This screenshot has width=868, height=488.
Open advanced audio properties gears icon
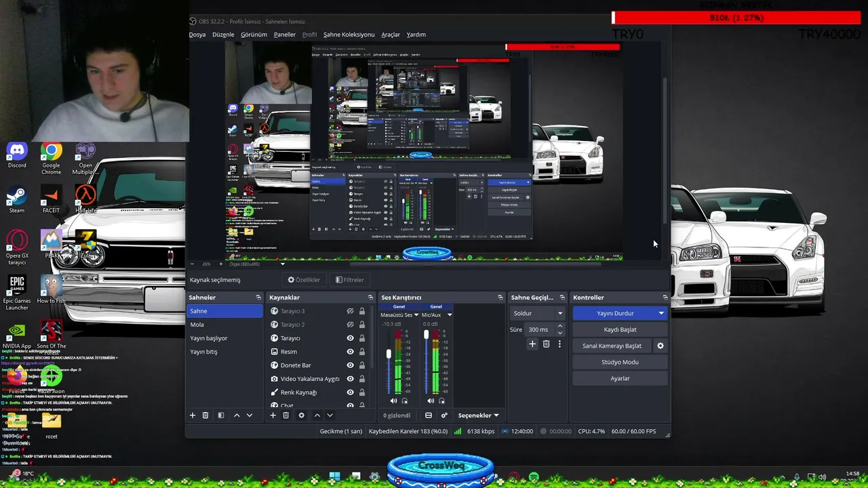coord(444,415)
